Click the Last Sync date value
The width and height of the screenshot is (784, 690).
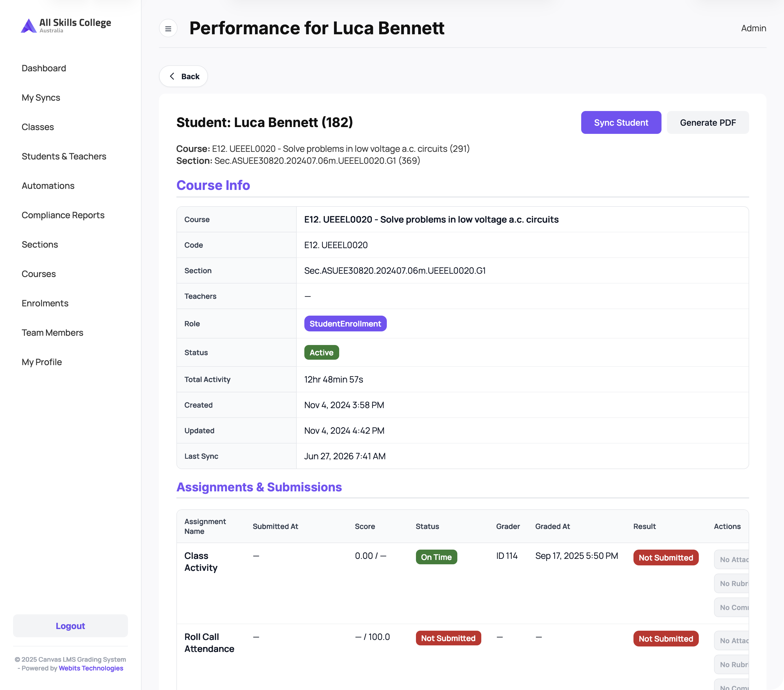[x=345, y=456]
